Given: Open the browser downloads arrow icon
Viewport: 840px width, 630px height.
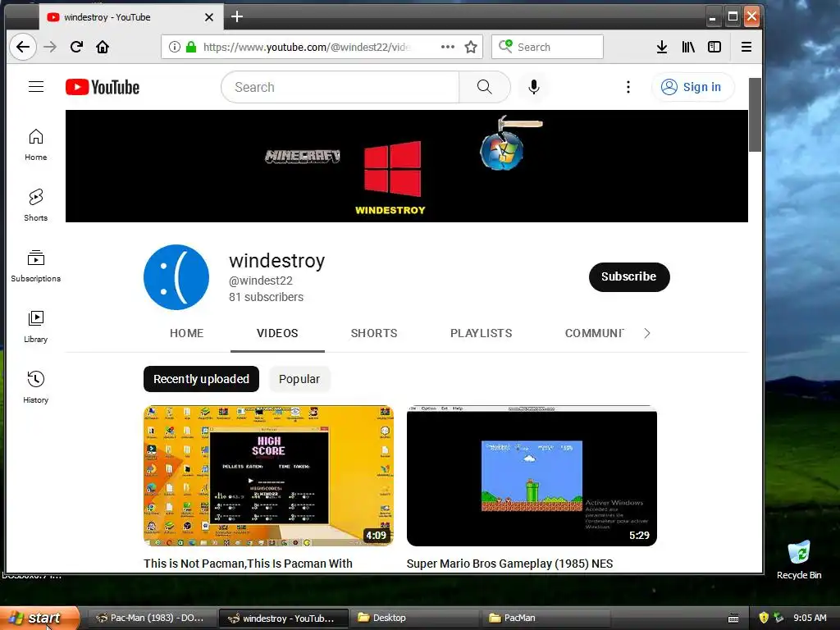Looking at the screenshot, I should point(662,47).
